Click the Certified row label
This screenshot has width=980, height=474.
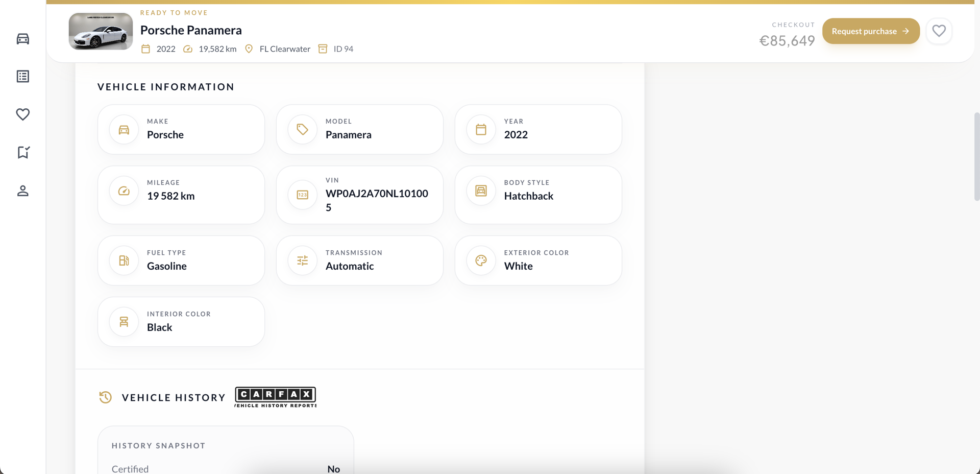click(x=130, y=469)
